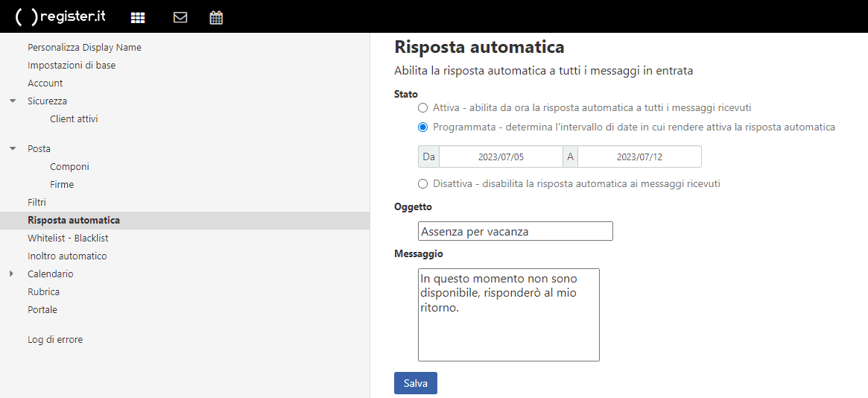Viewport: 868px width, 398px height.
Task: Select the Programmata radio option
Action: [423, 127]
